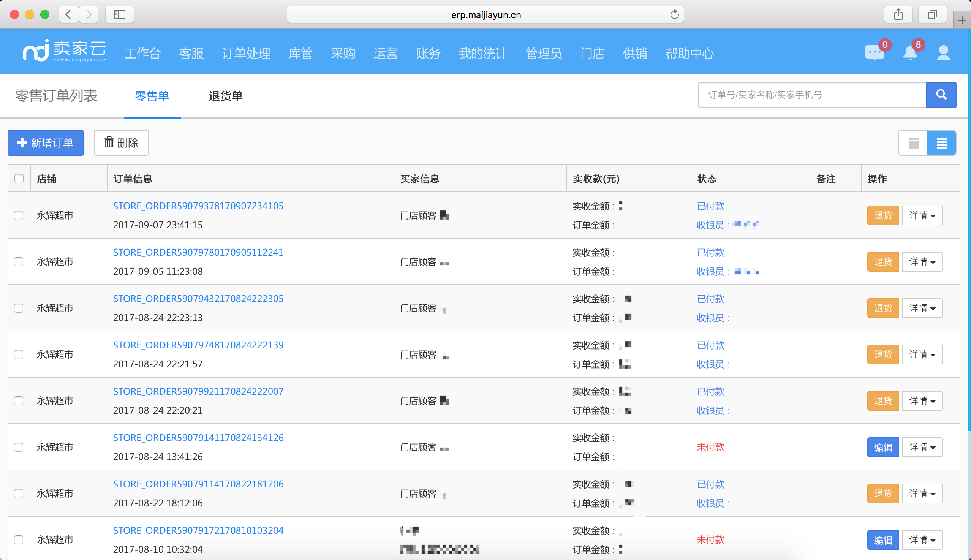
Task: Open the 客服 menu
Action: coord(191,54)
